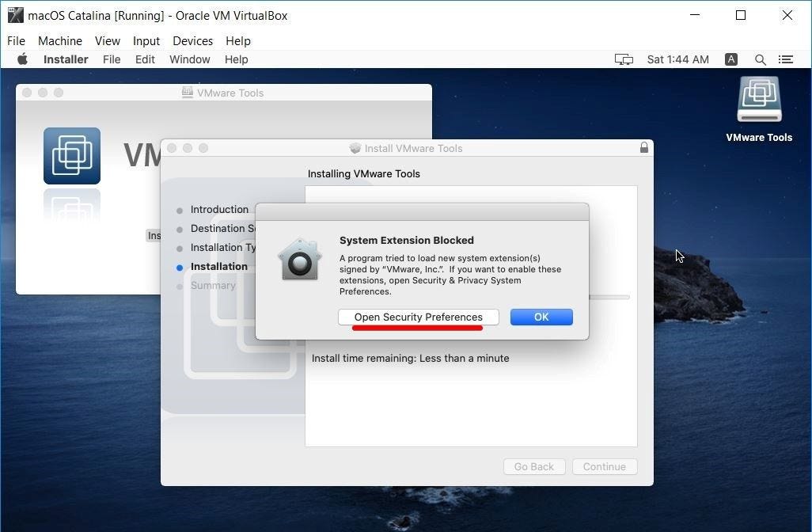Open the macOS Window menu
The height and width of the screenshot is (532, 812).
(x=189, y=59)
